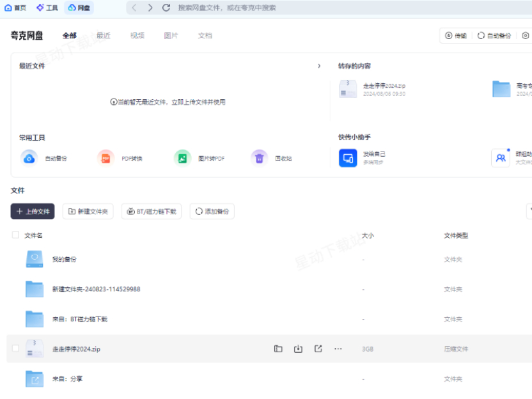Switch to the 最近 category tab
This screenshot has height=399, width=532.
[104, 36]
